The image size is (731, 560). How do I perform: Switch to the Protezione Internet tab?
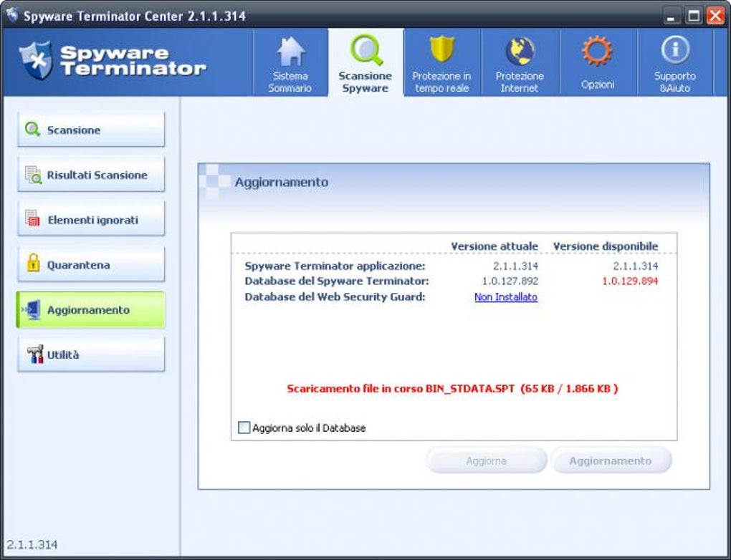tap(520, 62)
